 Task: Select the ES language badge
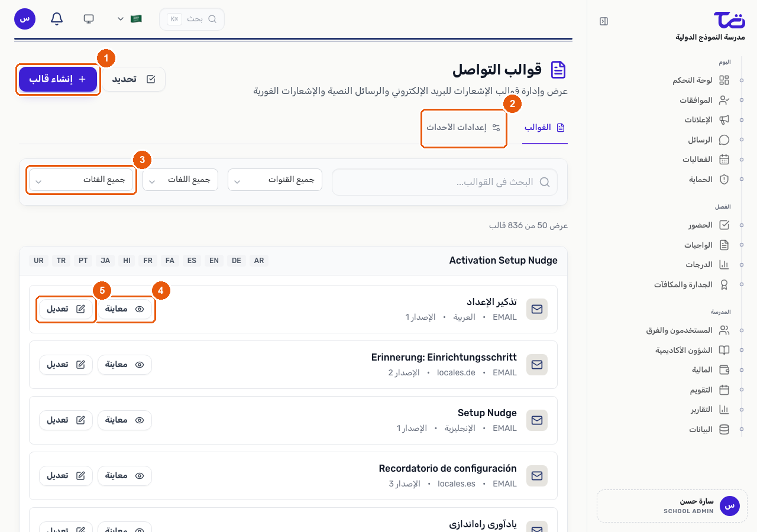[x=192, y=261]
